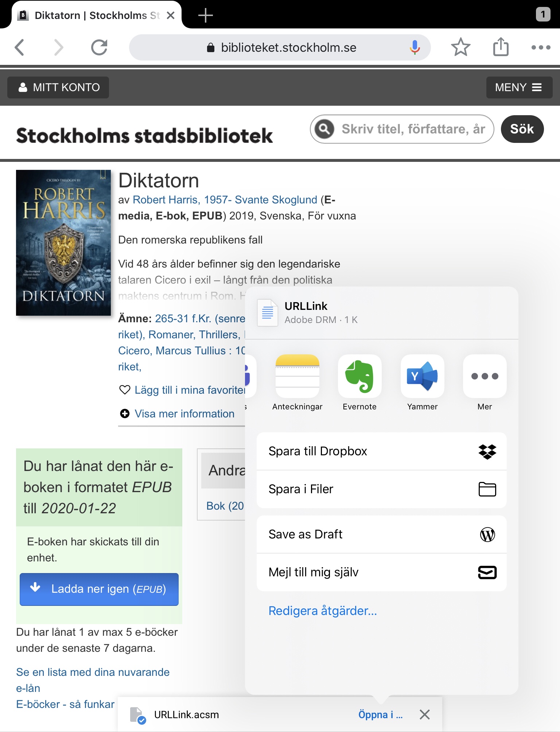Viewport: 560px width, 732px height.
Task: Open Redigera åtgärder link
Action: [x=323, y=611]
